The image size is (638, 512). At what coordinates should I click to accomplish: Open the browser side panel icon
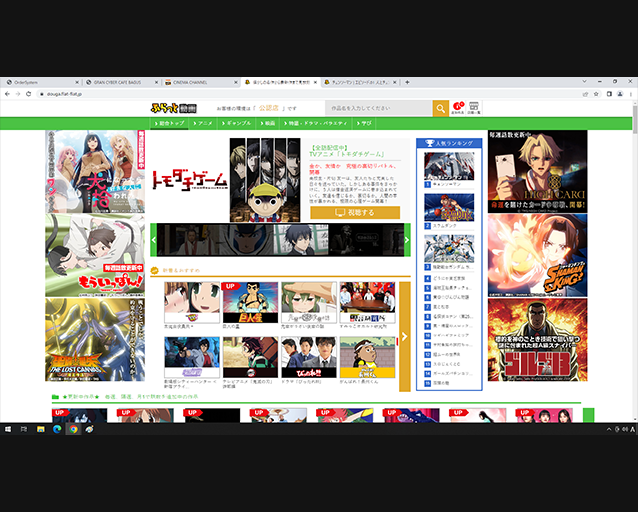(x=609, y=94)
